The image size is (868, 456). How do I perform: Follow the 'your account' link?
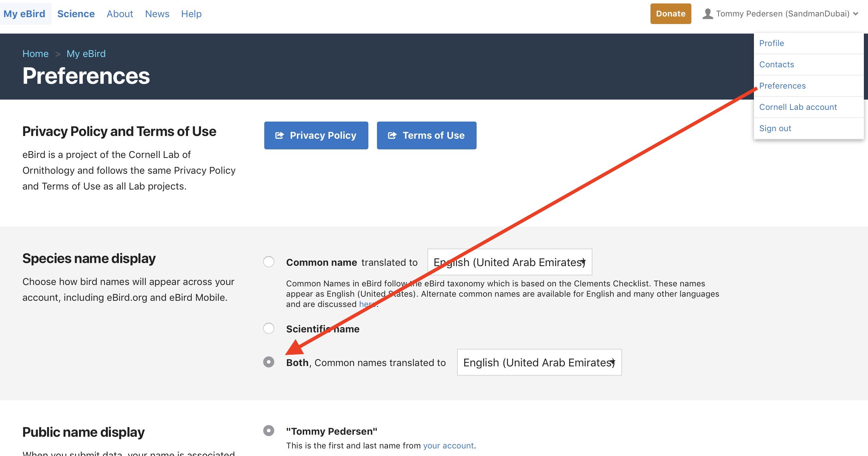pos(448,446)
